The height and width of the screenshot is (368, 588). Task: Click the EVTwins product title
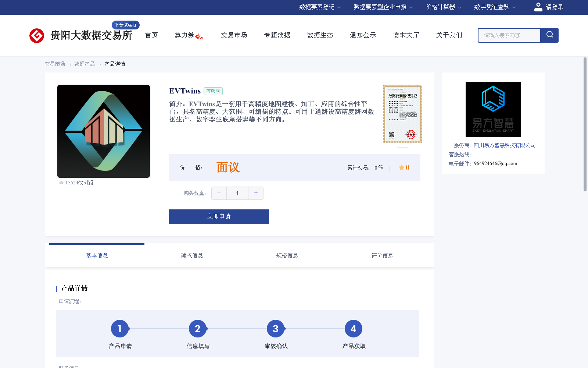click(185, 91)
